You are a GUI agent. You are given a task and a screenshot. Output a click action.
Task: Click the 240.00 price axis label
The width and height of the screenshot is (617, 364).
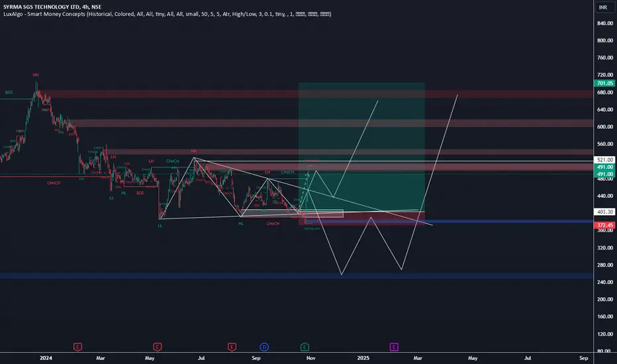coord(605,282)
